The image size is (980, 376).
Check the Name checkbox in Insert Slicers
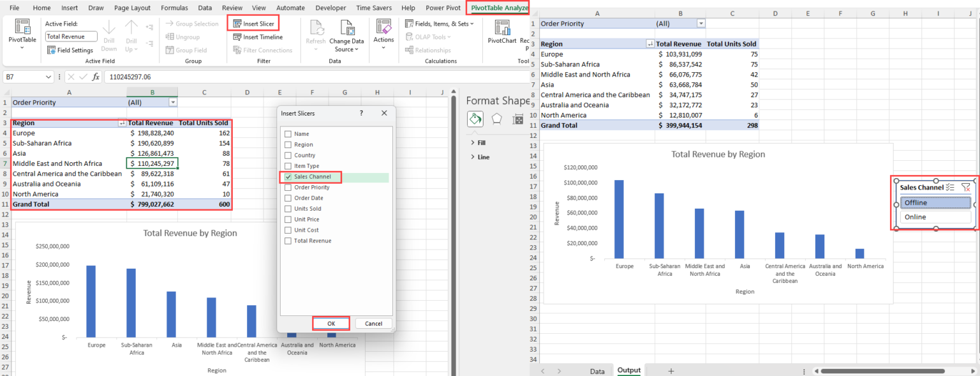(287, 133)
